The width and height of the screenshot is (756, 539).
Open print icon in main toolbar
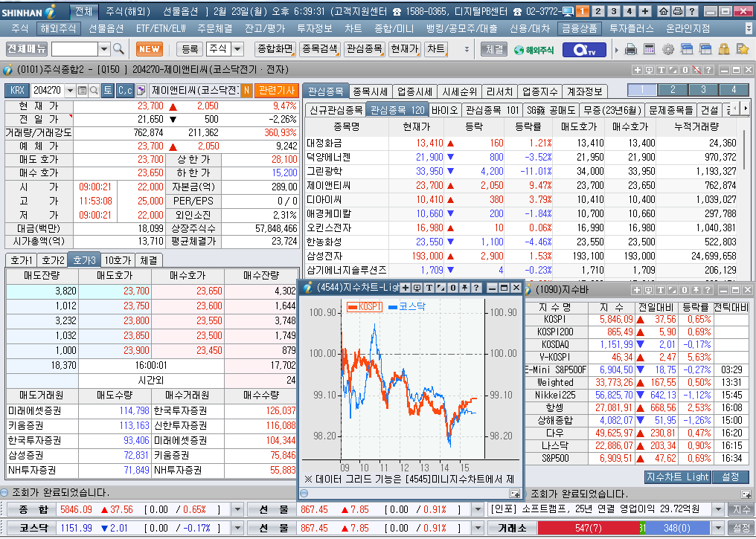coord(631,49)
